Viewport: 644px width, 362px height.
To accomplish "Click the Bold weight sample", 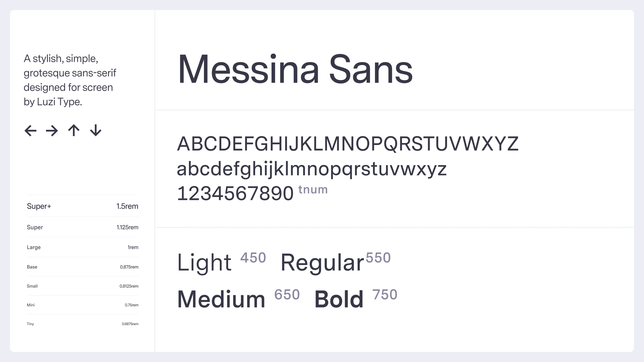I will [339, 299].
